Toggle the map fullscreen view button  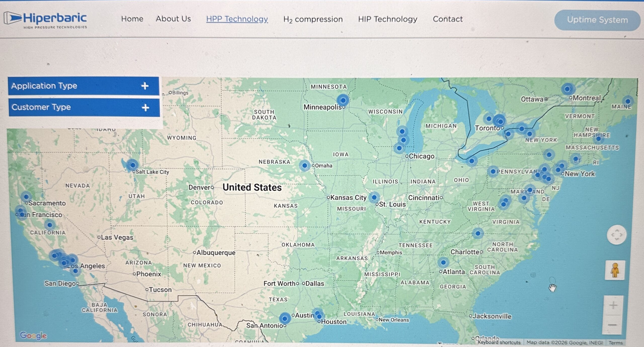point(616,235)
